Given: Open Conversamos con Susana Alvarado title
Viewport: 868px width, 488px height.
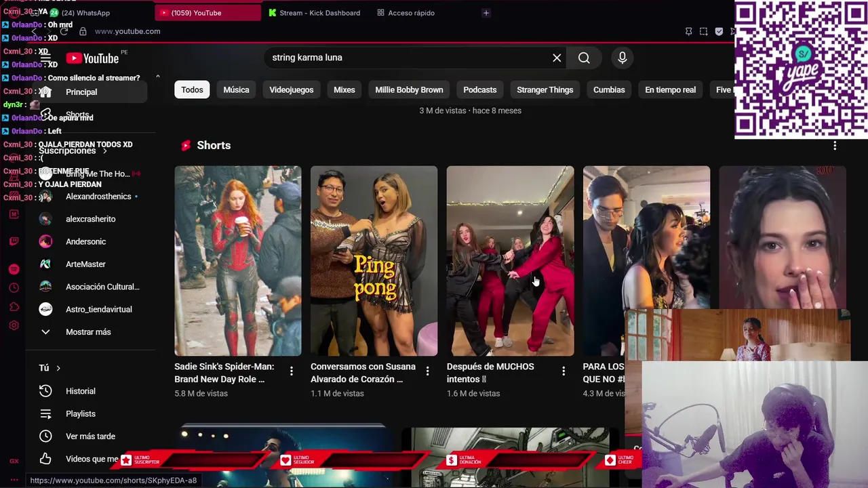Looking at the screenshot, I should (x=363, y=373).
